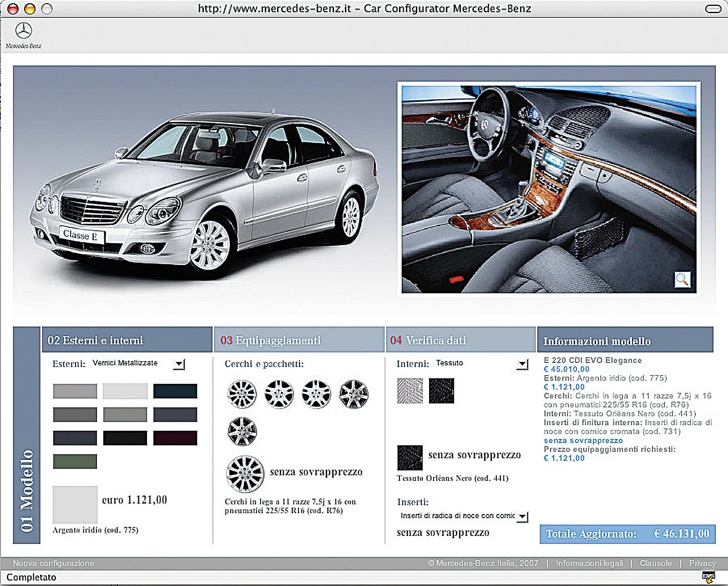Image resolution: width=728 pixels, height=586 pixels.
Task: Pick the light silver paint swatch
Action: [125, 391]
